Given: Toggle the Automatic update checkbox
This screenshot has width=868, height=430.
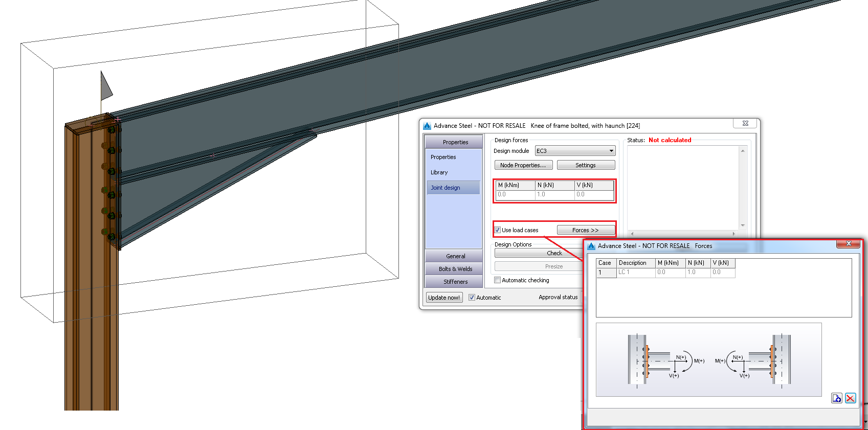Looking at the screenshot, I should (x=472, y=298).
